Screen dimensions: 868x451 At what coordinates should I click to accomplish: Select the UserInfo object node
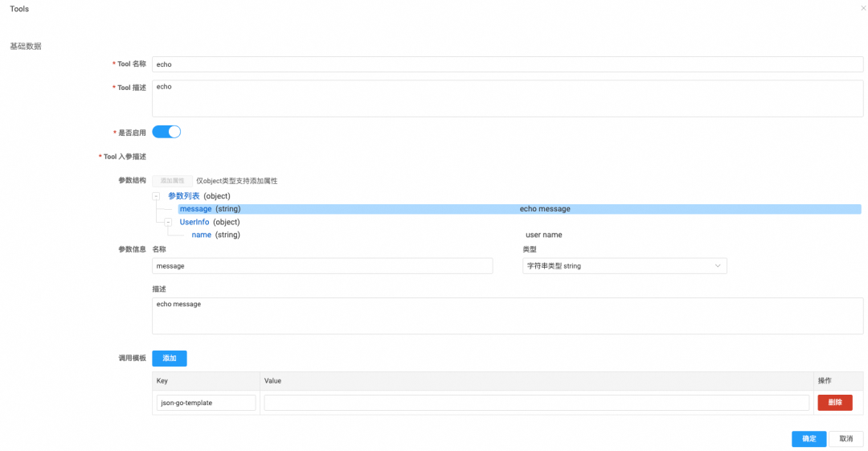click(194, 222)
